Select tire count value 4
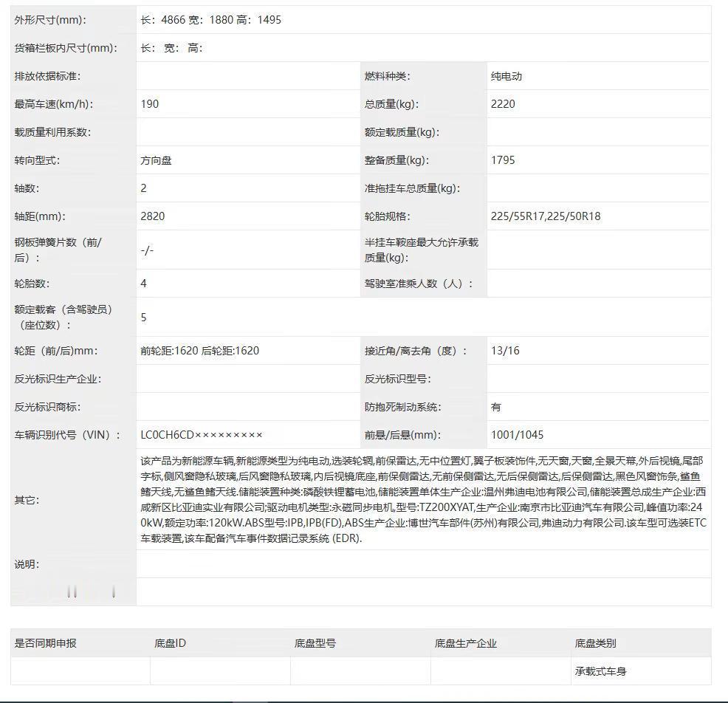Screen dimensions: 728x703 [143, 284]
